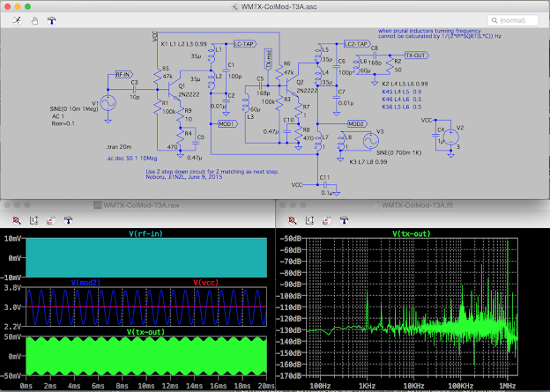Image resolution: width=550 pixels, height=392 pixels.
Task: Click 'SINE(0 10m 1Meg)' source value text
Action: pyautogui.click(x=73, y=109)
